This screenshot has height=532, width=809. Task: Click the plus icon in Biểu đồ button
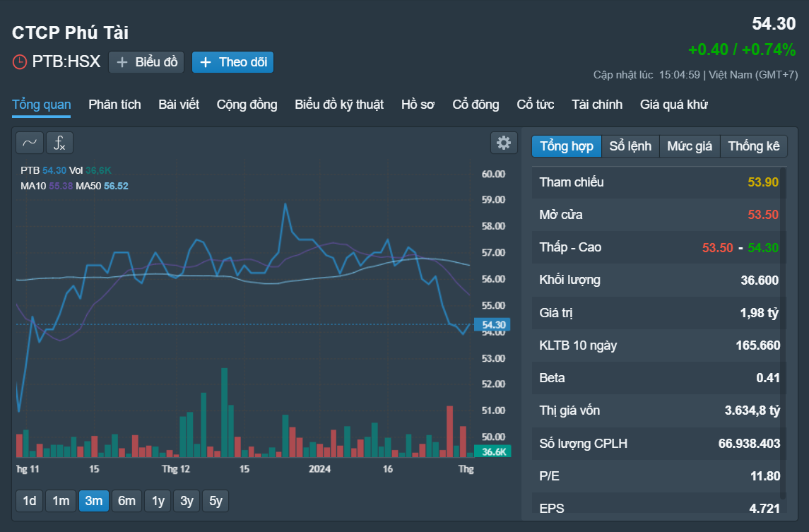(x=122, y=62)
